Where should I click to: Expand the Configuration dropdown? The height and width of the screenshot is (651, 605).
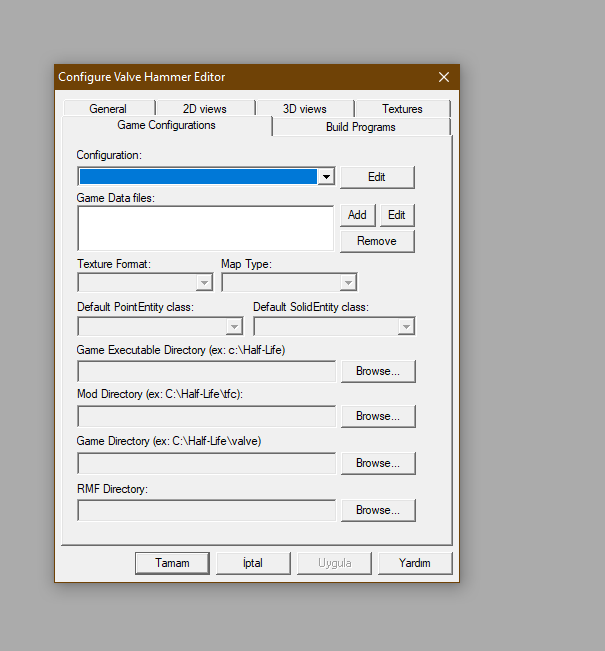coord(326,177)
